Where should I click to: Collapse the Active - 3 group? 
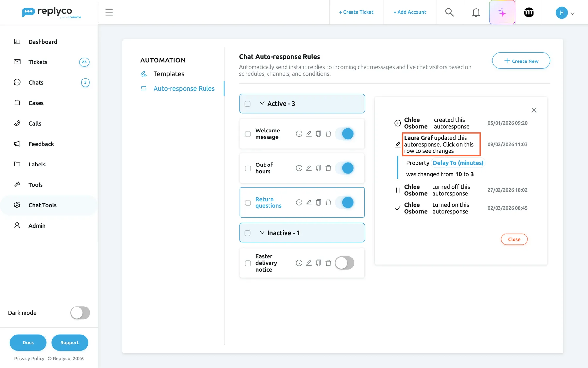coord(262,103)
